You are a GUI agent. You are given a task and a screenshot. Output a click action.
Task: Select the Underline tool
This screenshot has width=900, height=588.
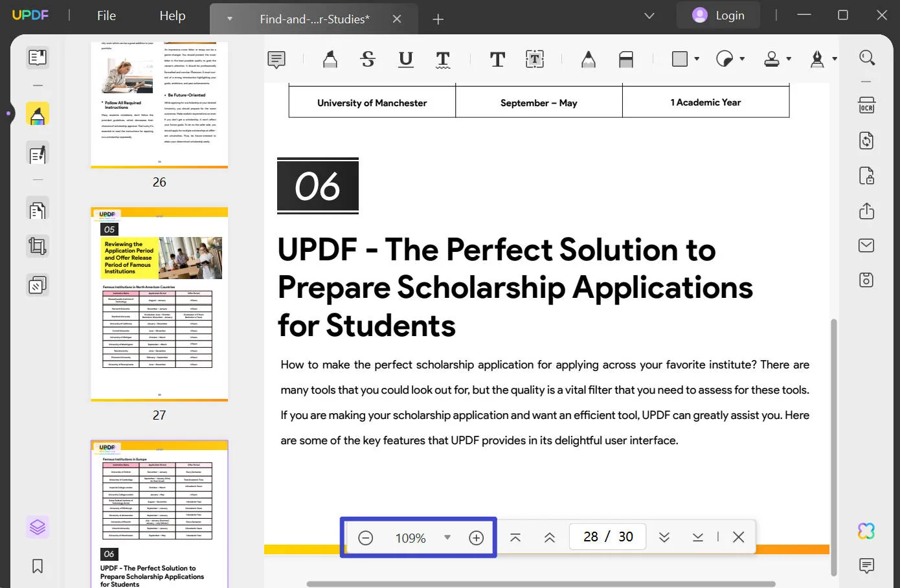coord(406,60)
